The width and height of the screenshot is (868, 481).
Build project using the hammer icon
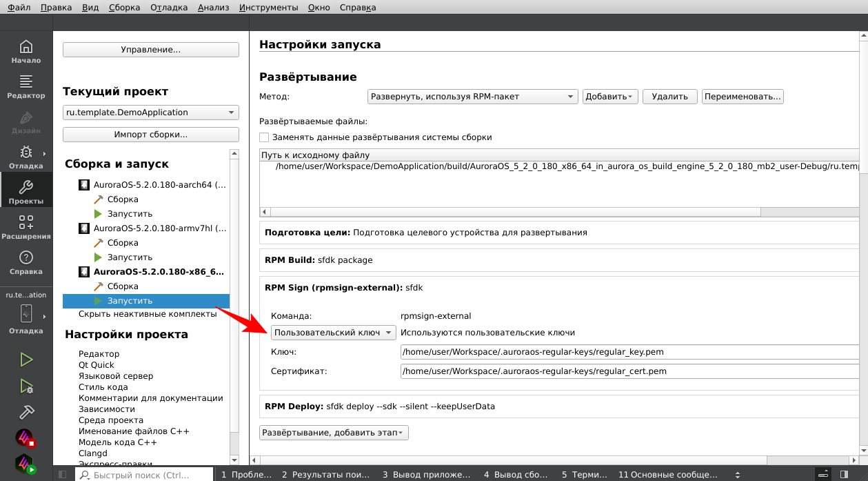pyautogui.click(x=26, y=412)
